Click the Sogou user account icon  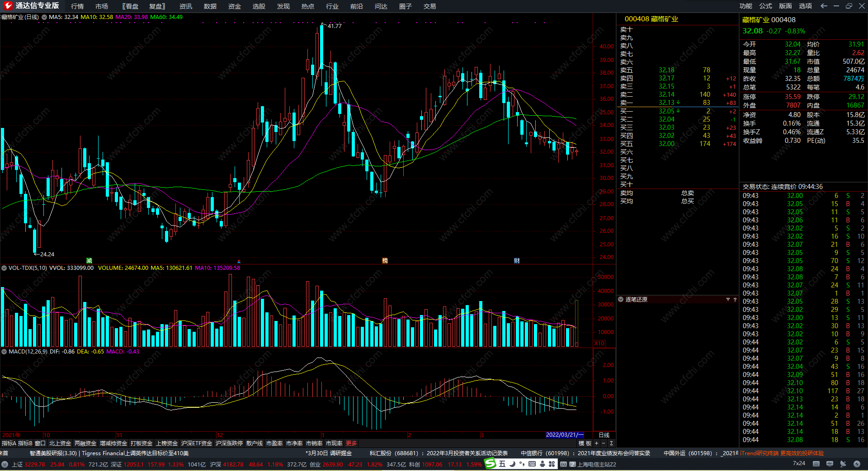542,464
